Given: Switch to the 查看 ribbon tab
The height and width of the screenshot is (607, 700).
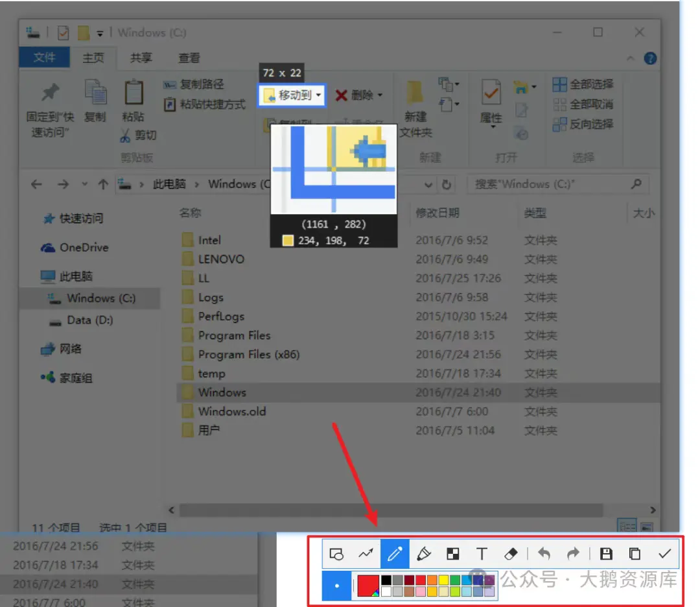Looking at the screenshot, I should pyautogui.click(x=189, y=58).
